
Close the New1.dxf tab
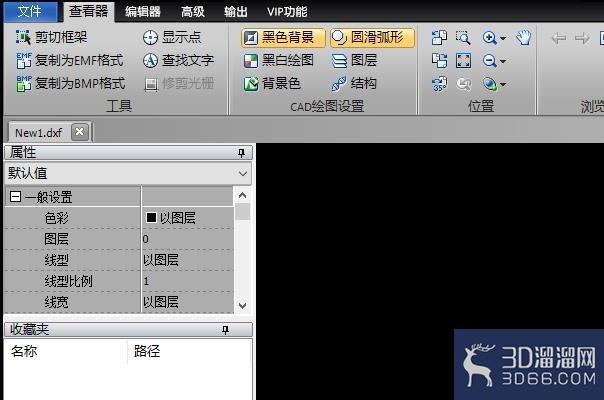pos(80,132)
